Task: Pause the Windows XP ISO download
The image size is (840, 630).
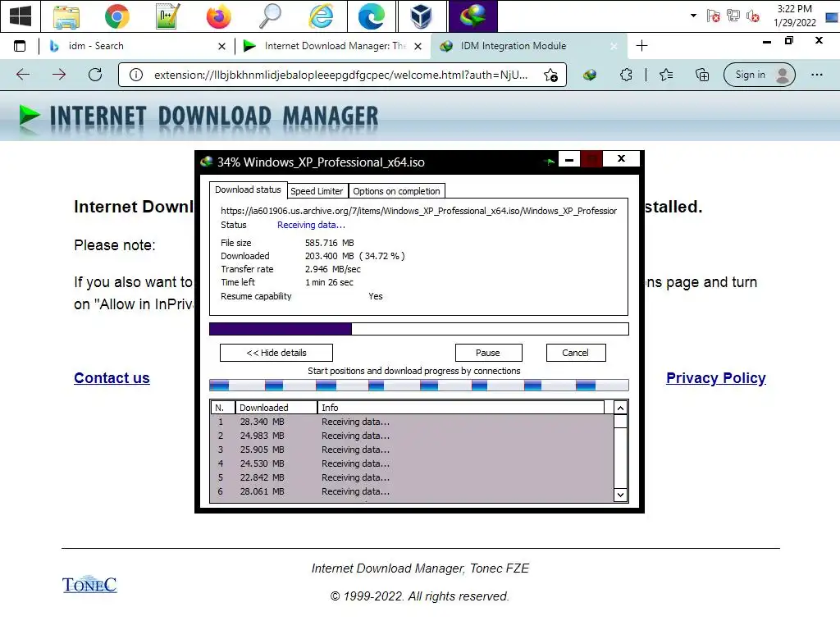Action: point(488,353)
